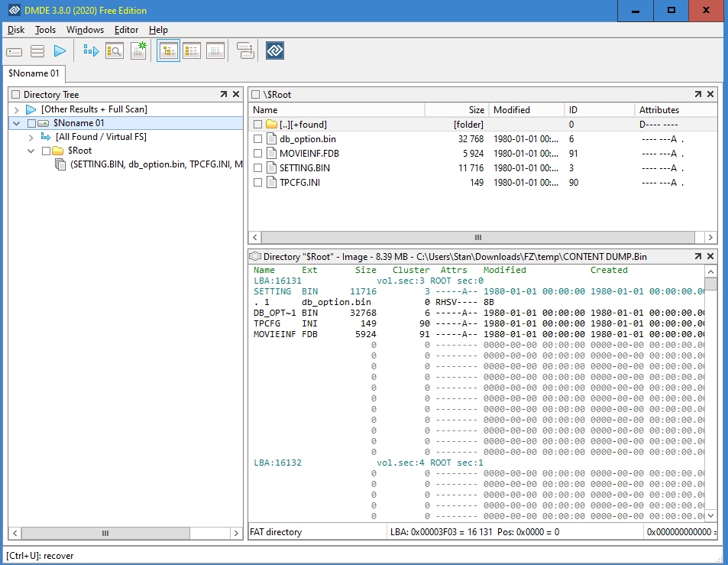Maximize the \$Root file list panel

pos(697,94)
